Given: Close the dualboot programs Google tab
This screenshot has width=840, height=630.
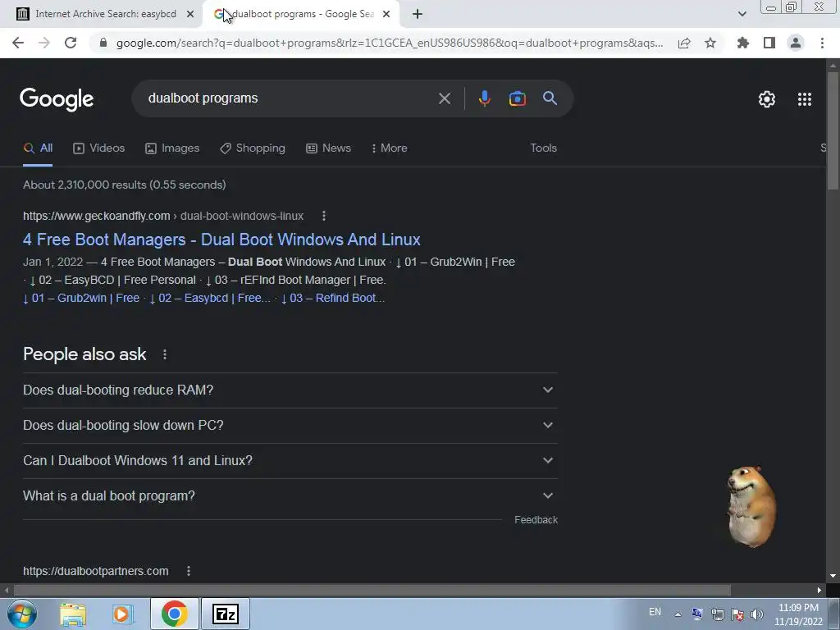Looking at the screenshot, I should coord(386,14).
